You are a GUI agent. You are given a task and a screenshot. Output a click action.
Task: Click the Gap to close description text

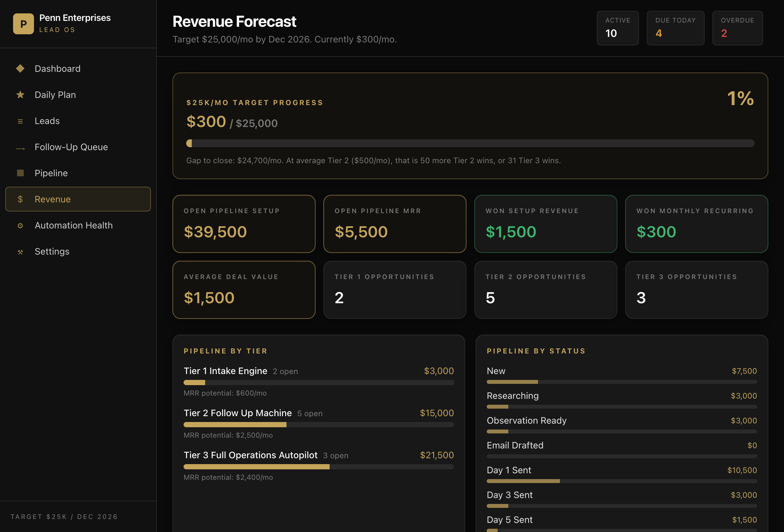point(373,161)
